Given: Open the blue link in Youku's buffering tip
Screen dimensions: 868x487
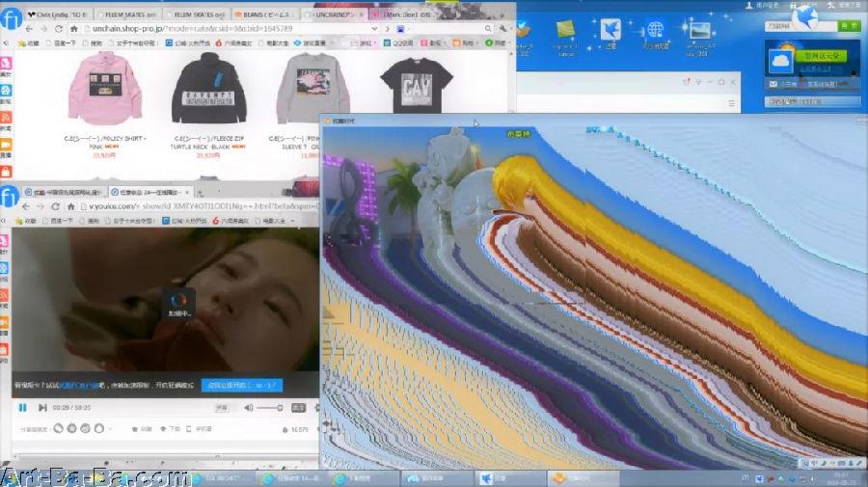Looking at the screenshot, I should pyautogui.click(x=80, y=385).
